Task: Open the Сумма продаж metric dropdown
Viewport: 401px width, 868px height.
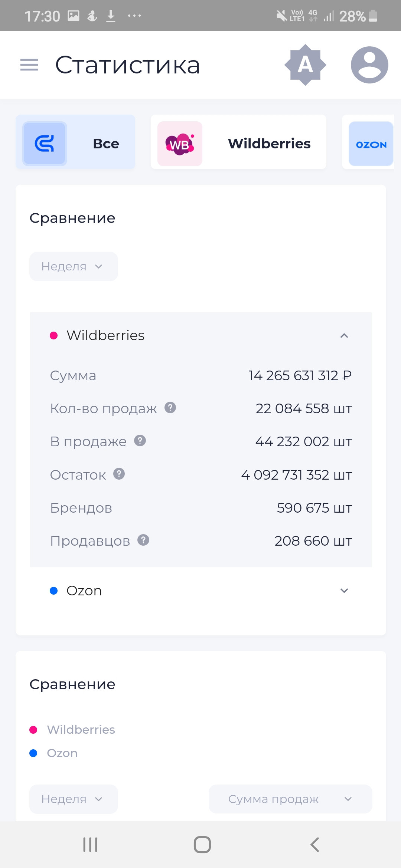Action: (x=290, y=799)
